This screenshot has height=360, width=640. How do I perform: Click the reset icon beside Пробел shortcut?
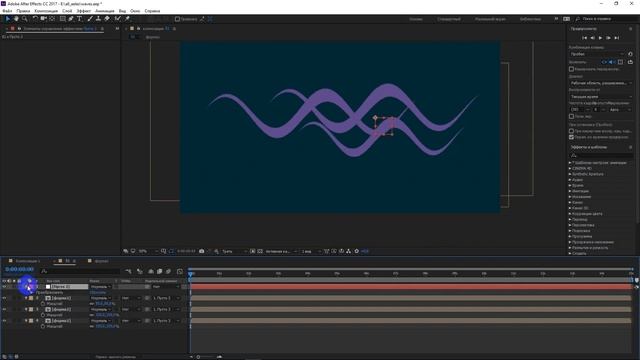pos(630,54)
